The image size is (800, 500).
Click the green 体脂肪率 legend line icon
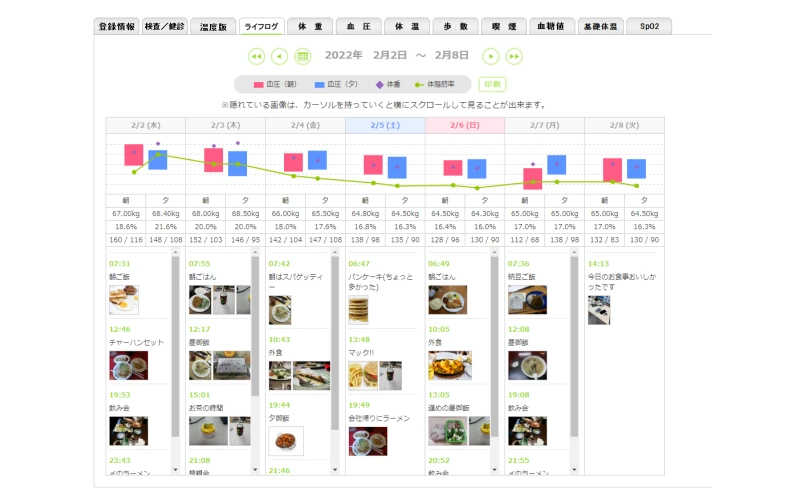point(420,85)
